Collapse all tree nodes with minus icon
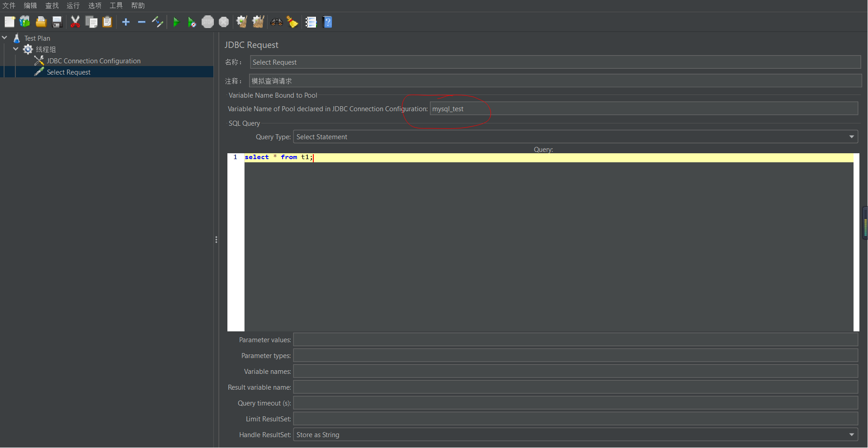Image resolution: width=868 pixels, height=448 pixels. tap(142, 22)
